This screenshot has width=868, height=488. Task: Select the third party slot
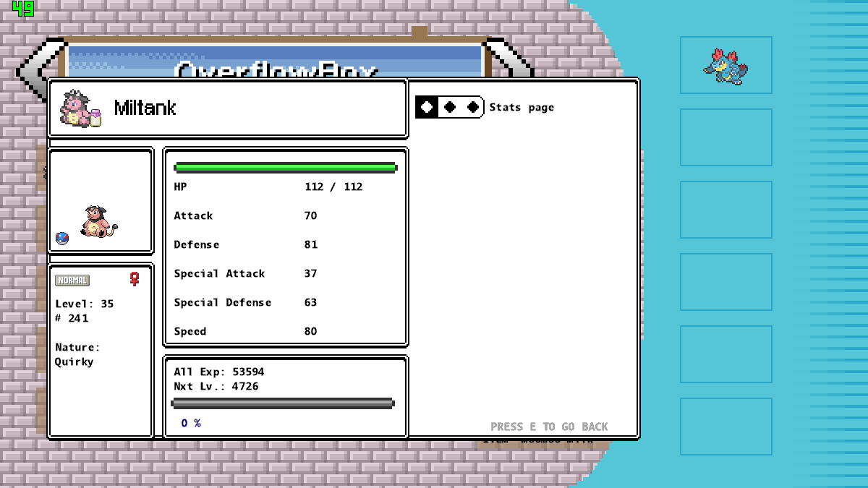[x=726, y=210]
